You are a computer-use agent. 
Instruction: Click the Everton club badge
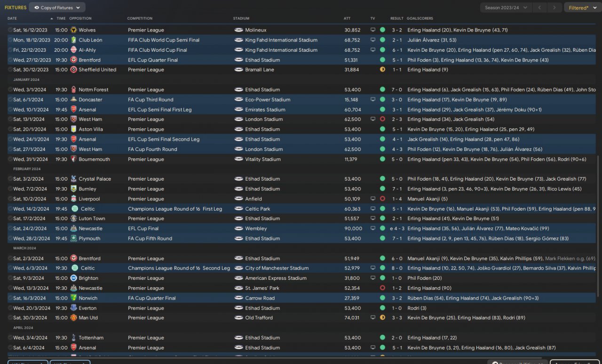point(73,308)
